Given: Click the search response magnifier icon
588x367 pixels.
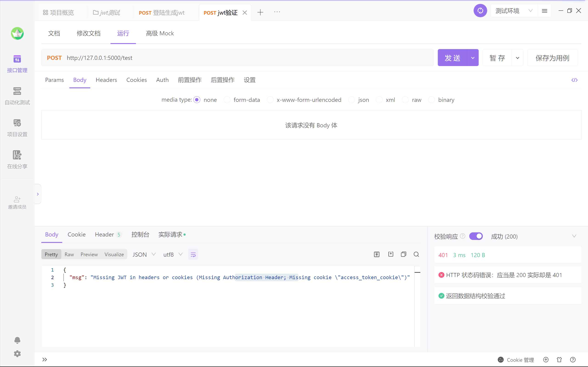Looking at the screenshot, I should pos(416,254).
